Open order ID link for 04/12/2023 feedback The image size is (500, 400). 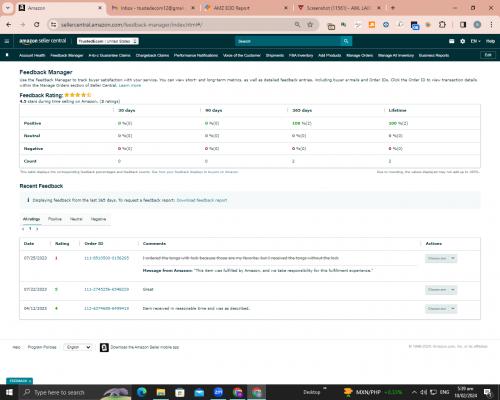pos(106,308)
